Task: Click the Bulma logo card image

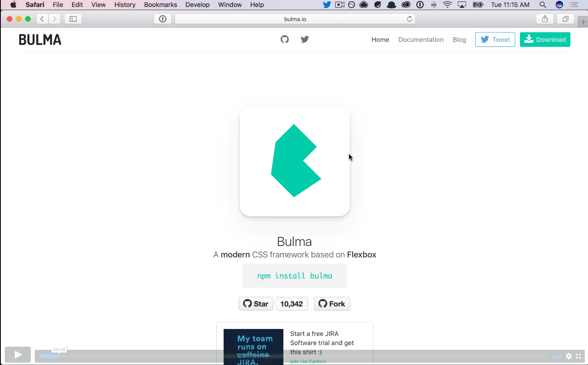Action: [x=295, y=162]
